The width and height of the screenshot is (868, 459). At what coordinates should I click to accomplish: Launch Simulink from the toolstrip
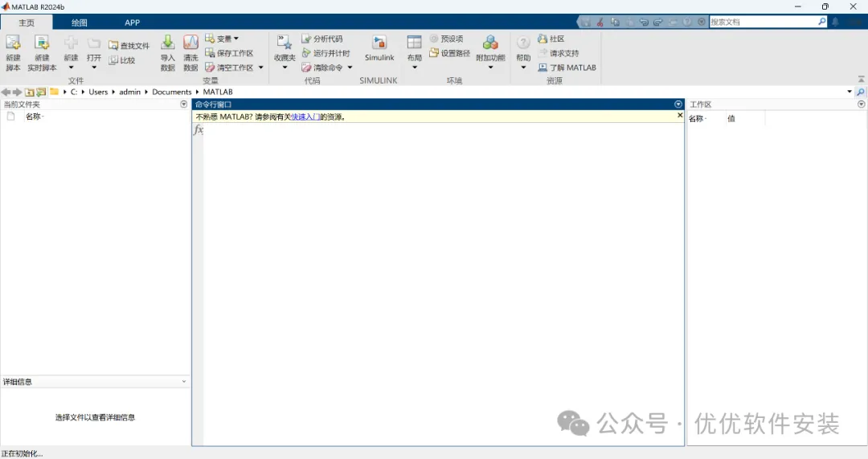click(x=379, y=47)
